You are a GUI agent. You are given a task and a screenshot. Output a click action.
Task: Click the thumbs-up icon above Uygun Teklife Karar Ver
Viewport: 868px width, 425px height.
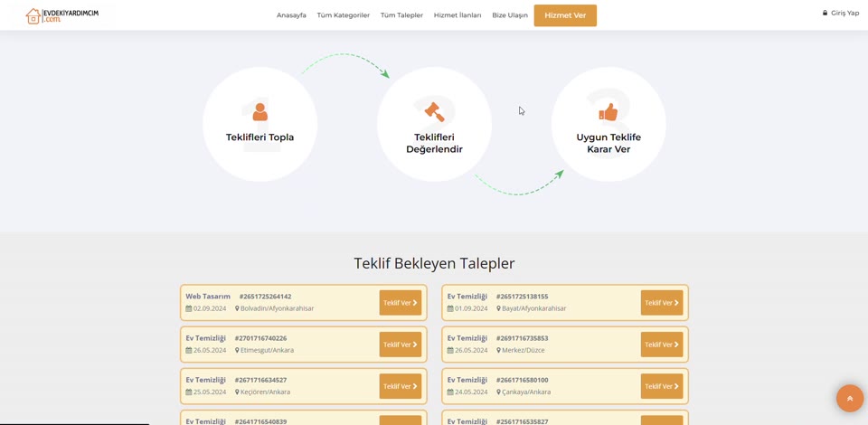(x=609, y=112)
